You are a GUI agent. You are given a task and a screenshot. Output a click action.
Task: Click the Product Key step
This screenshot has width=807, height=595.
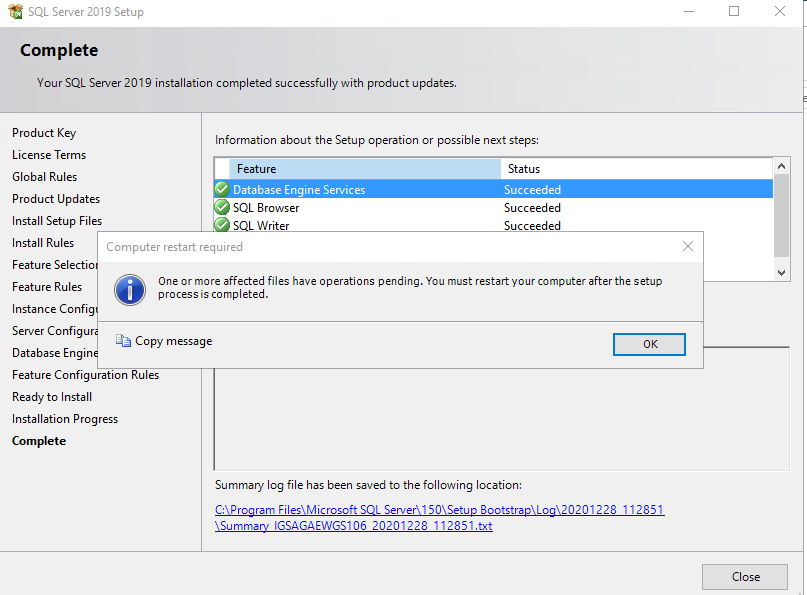[x=44, y=133]
